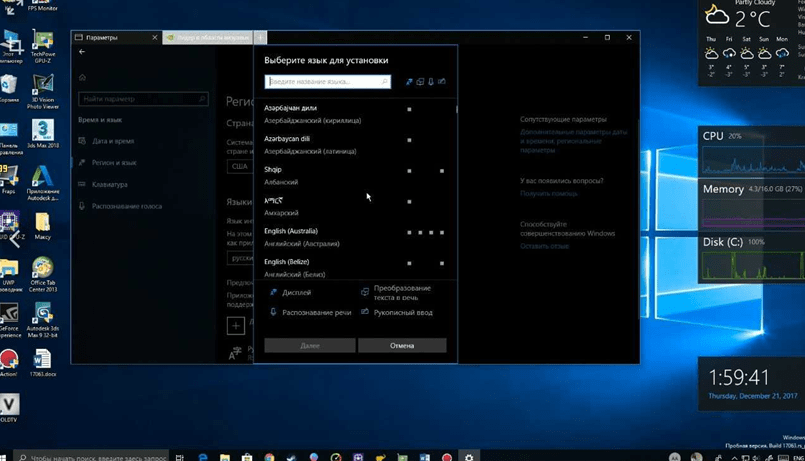The width and height of the screenshot is (805, 461).
Task: Open the 17063.docx file on desktop
Action: click(42, 362)
